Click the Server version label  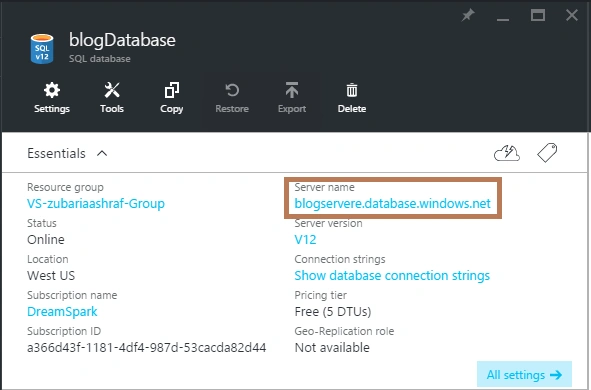tap(328, 223)
